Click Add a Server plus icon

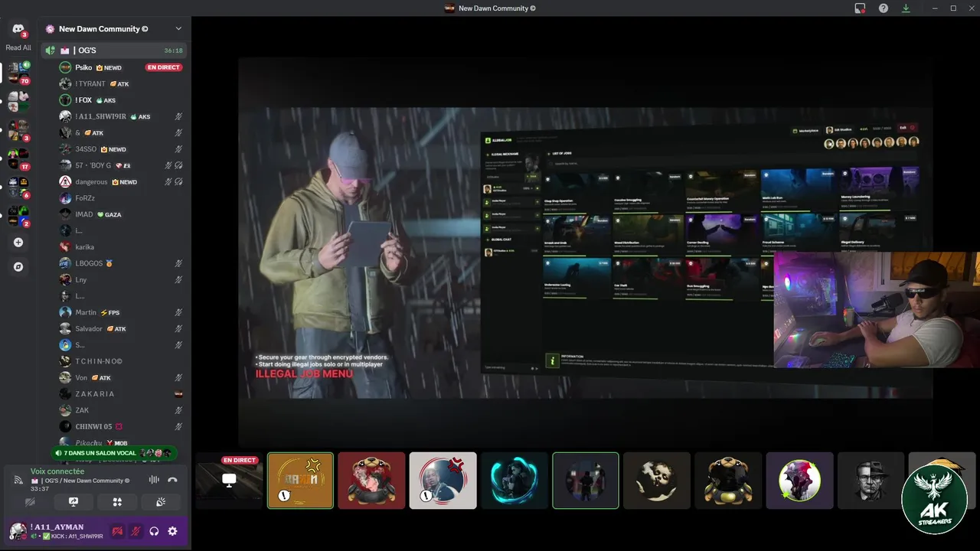tap(18, 243)
